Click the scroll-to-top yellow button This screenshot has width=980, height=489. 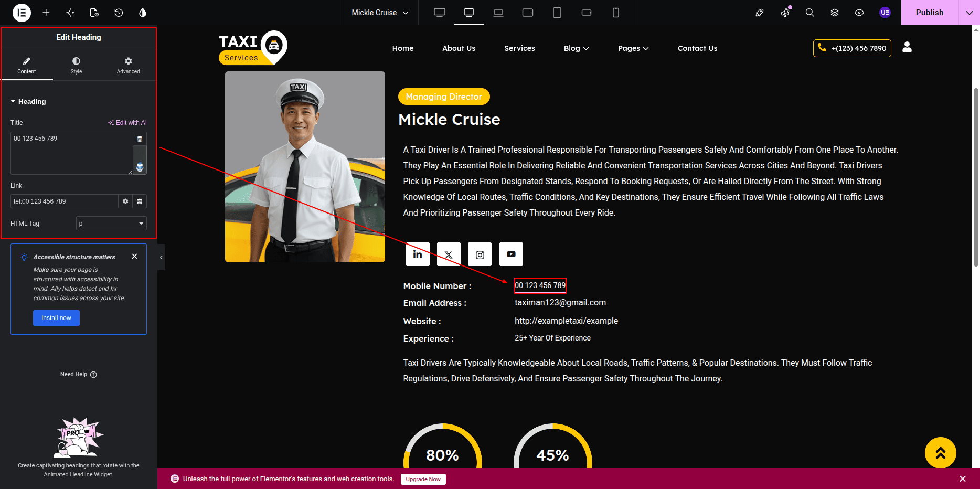941,453
